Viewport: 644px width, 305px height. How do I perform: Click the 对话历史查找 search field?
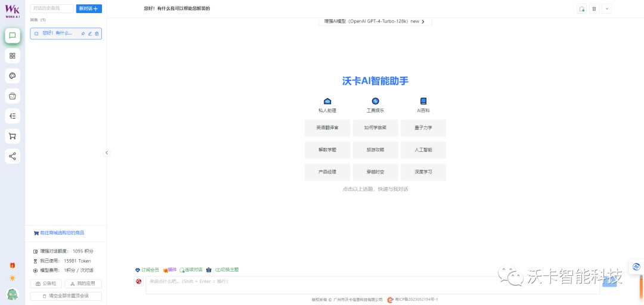pyautogui.click(x=52, y=8)
